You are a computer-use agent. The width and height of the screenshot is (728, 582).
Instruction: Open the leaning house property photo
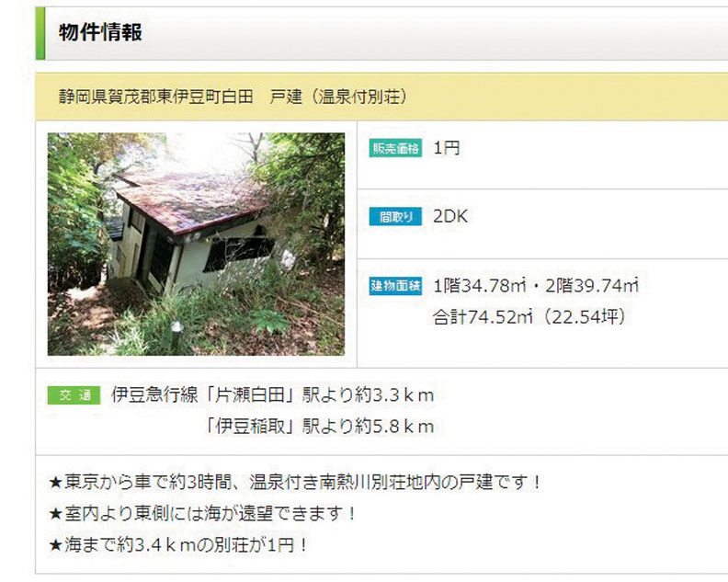click(196, 245)
